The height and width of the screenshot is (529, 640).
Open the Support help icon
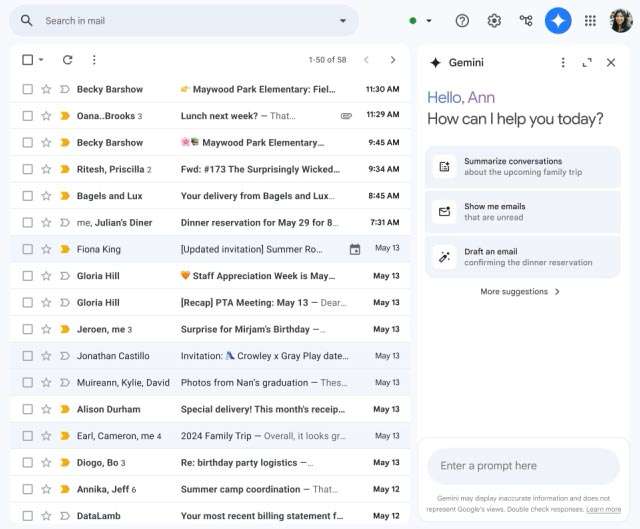tap(462, 20)
